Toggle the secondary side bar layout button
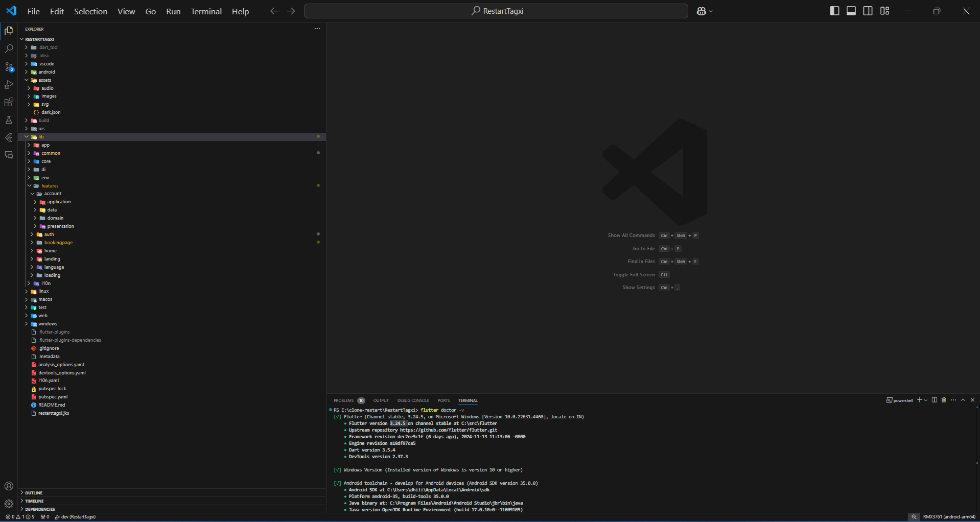The height and width of the screenshot is (522, 980). [x=868, y=11]
